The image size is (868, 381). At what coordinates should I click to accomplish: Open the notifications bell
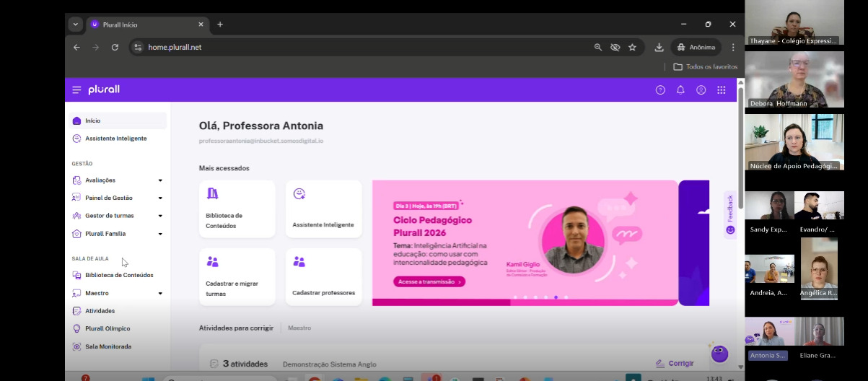[680, 90]
